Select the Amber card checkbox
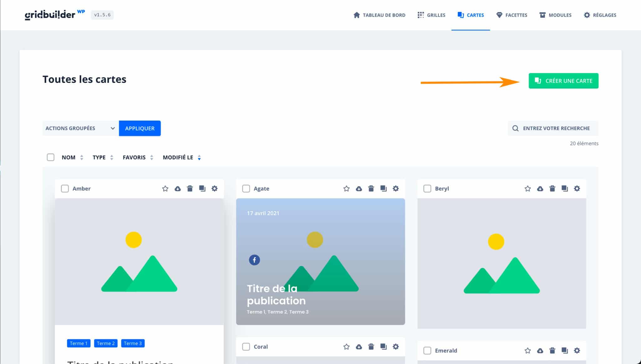Image resolution: width=641 pixels, height=364 pixels. click(x=65, y=189)
